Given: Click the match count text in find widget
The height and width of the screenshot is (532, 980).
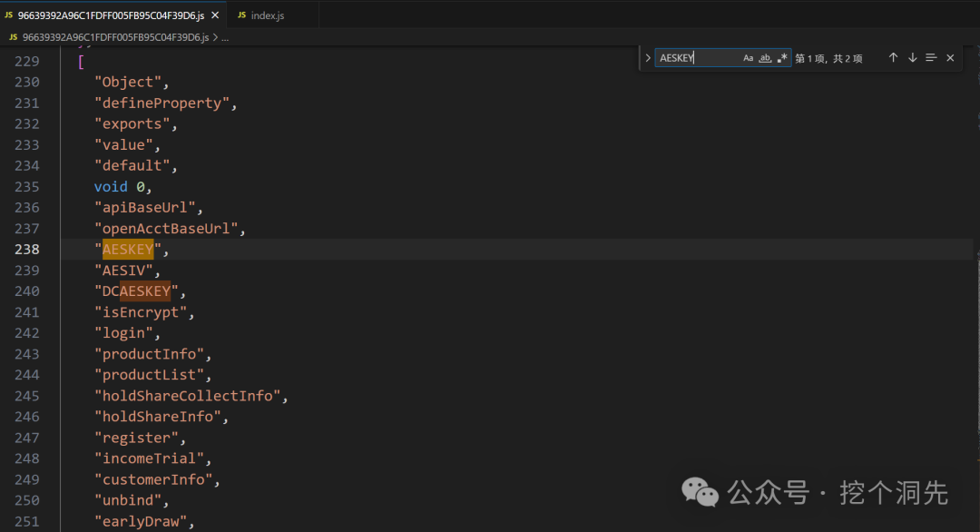Looking at the screenshot, I should 828,59.
